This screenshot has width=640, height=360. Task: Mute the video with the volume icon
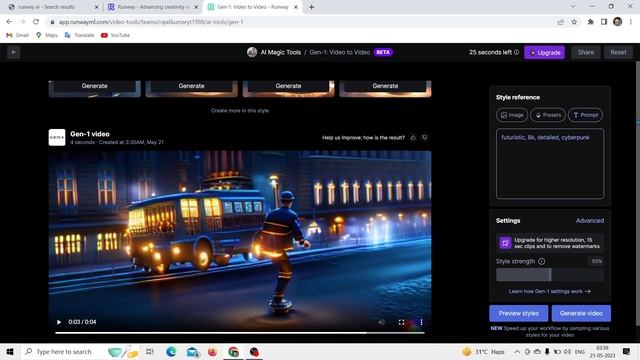[381, 322]
